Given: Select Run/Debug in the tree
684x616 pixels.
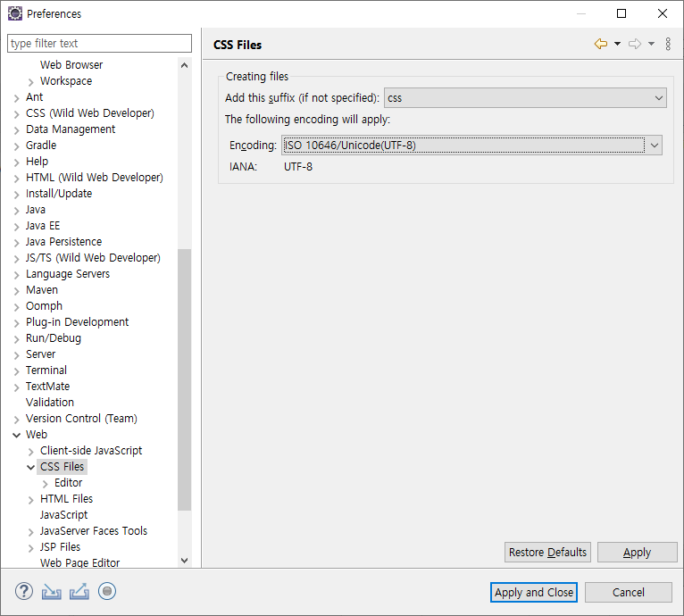Looking at the screenshot, I should [54, 338].
